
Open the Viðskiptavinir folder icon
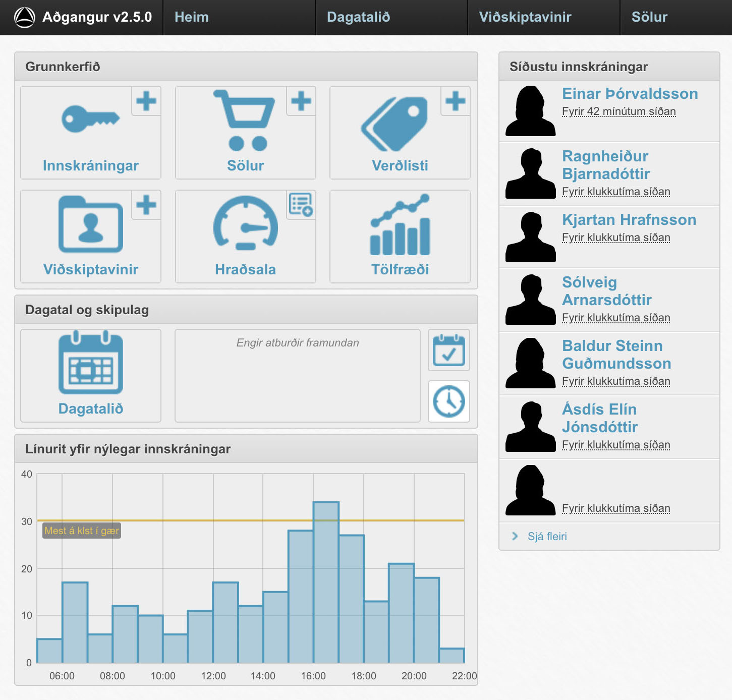(x=90, y=224)
